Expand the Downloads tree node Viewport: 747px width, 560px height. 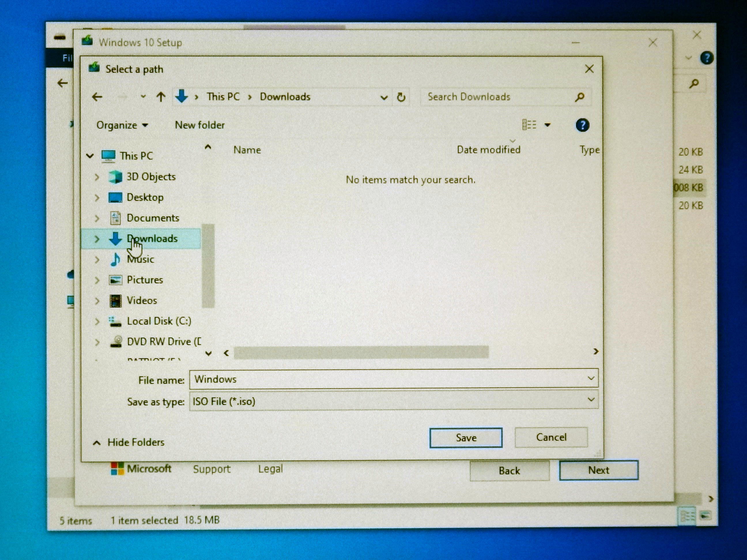pyautogui.click(x=97, y=239)
